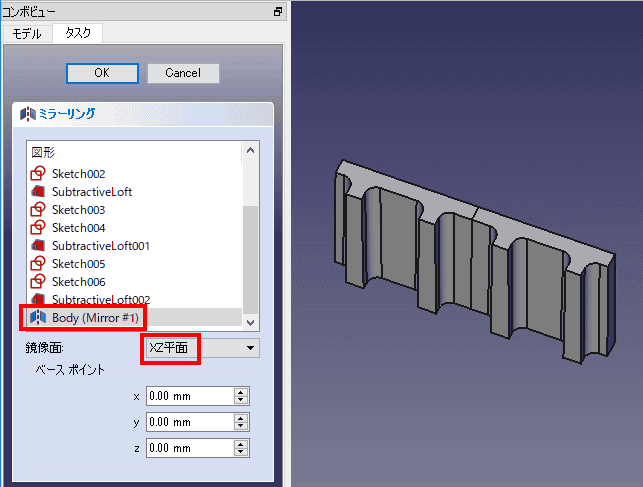643x487 pixels.
Task: Undock the コンボビュー panel
Action: point(278,12)
